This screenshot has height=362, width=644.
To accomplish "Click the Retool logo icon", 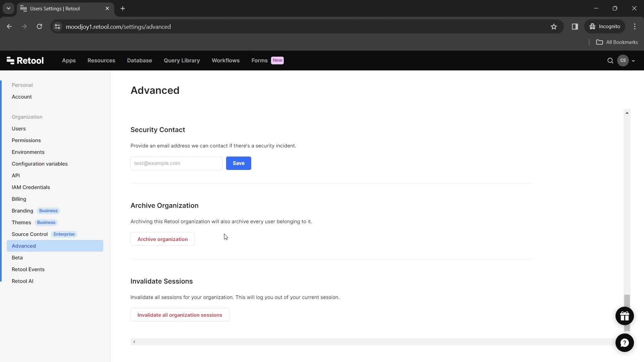I will click(x=10, y=60).
